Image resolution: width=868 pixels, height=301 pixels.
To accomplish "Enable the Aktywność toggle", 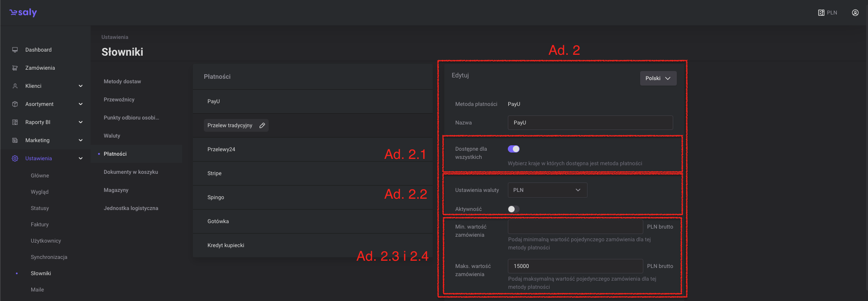I will pos(513,209).
